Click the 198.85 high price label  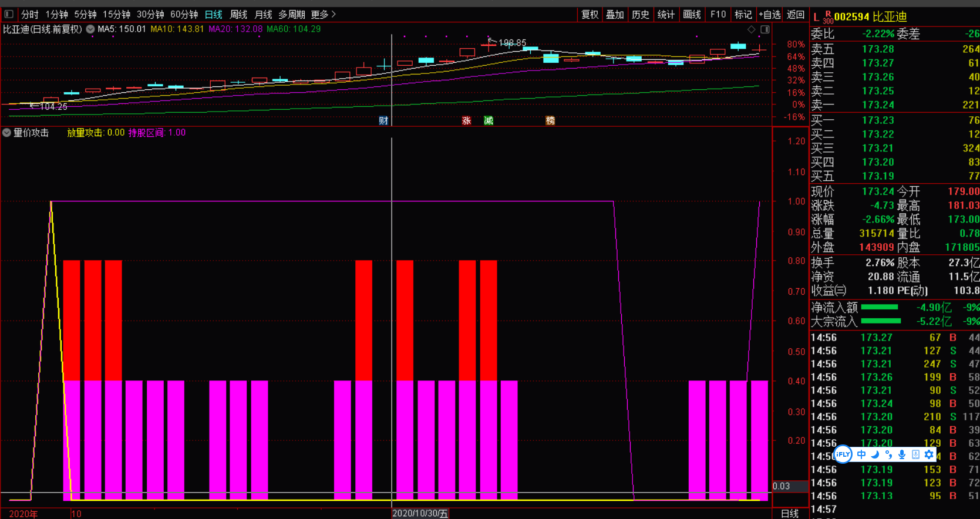pyautogui.click(x=513, y=43)
